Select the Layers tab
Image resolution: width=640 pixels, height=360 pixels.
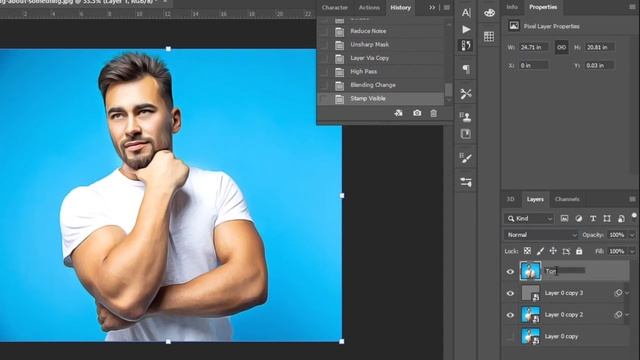(535, 199)
